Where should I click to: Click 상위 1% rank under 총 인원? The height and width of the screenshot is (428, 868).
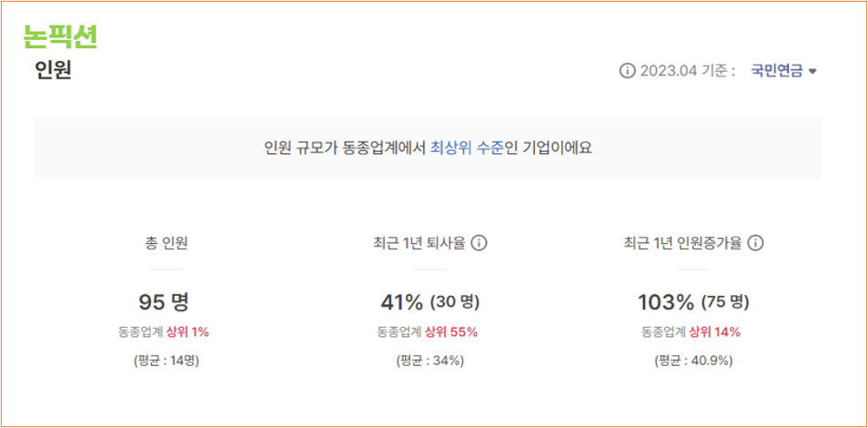pos(187,332)
